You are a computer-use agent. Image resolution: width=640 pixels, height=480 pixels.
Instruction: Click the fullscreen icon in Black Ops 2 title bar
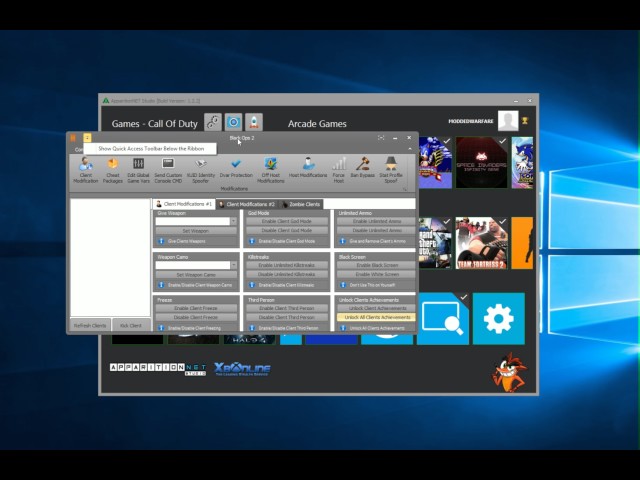(x=381, y=138)
